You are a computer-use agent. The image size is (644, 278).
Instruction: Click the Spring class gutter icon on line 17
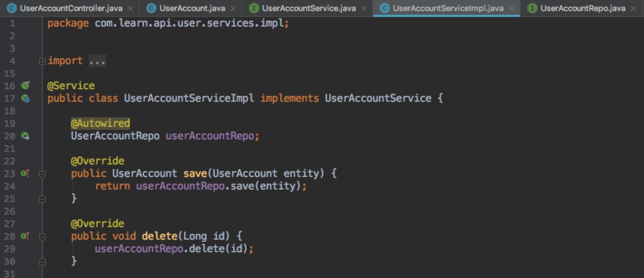(x=25, y=98)
